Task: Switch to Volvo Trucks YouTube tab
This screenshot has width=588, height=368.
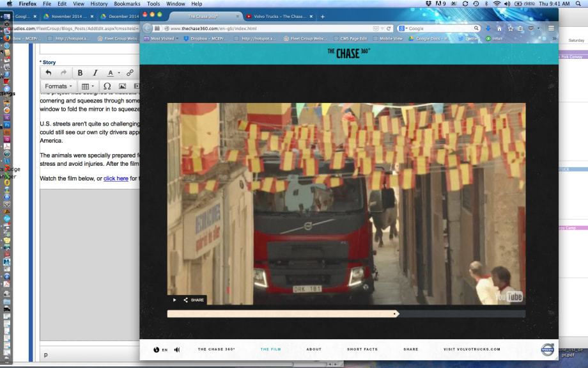Action: click(280, 17)
